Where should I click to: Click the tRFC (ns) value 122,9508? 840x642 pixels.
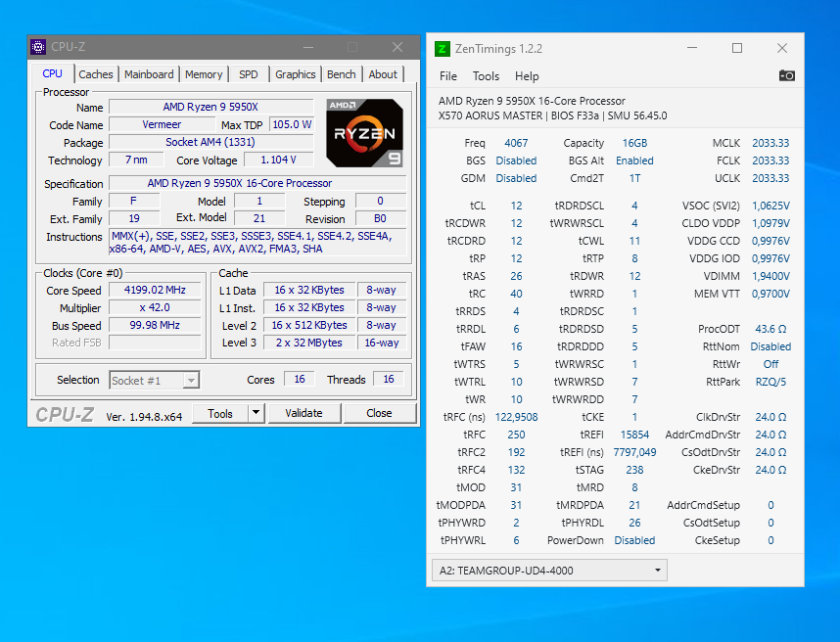tap(516, 417)
